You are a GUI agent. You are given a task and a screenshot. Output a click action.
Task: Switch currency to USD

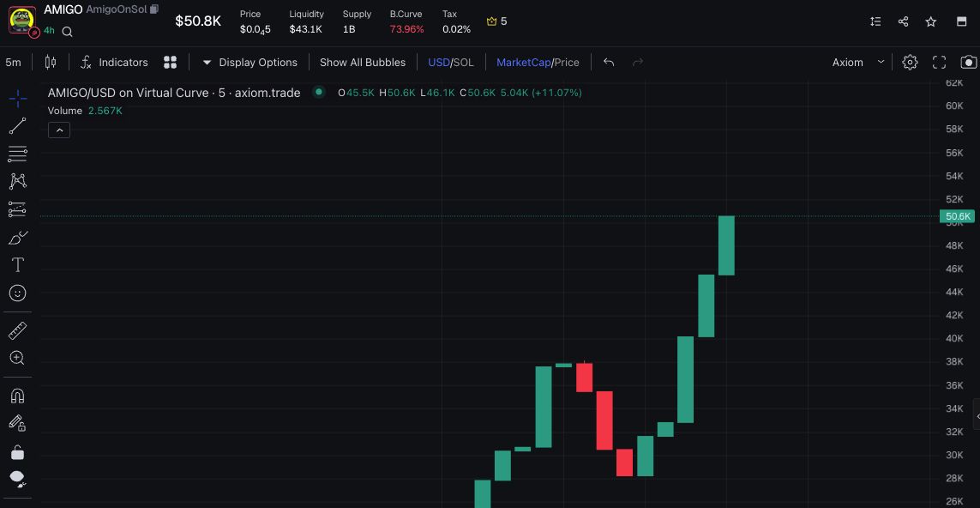pos(439,63)
